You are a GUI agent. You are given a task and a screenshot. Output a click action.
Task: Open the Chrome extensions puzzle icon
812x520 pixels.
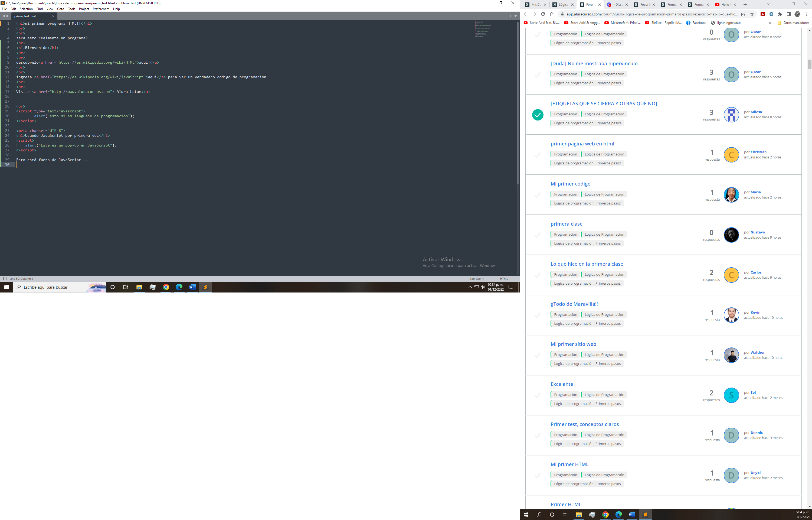tap(780, 14)
